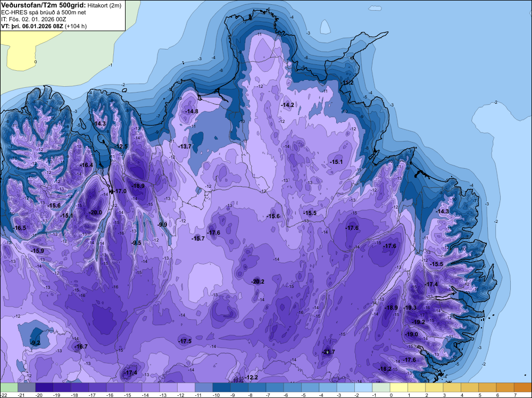This screenshot has width=532, height=398.
Task: Click the temperature value -19.2
Action: (418, 322)
